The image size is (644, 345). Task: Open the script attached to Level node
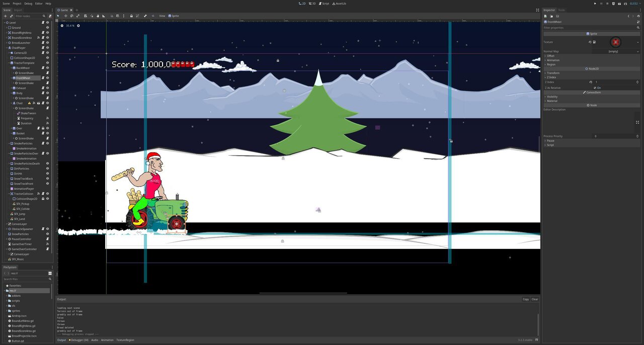(43, 23)
